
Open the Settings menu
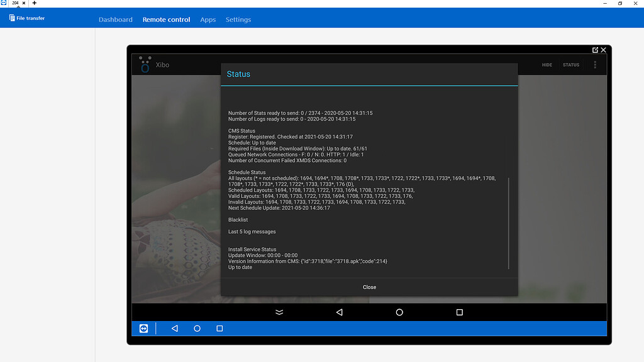click(x=238, y=19)
